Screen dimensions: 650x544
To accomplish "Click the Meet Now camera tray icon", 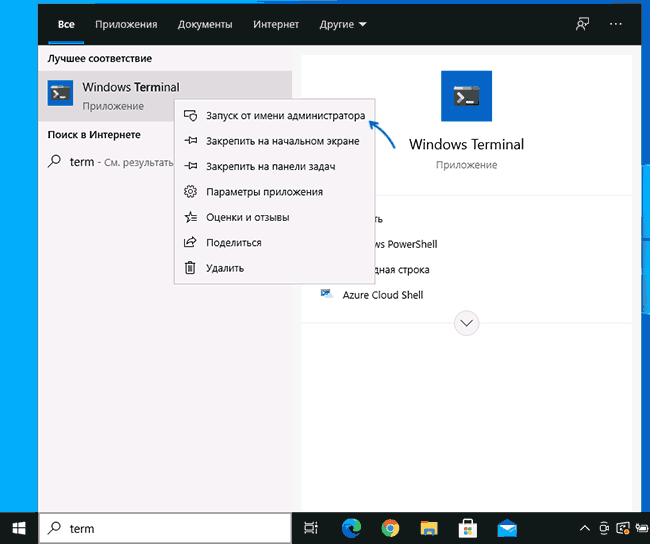I will (x=604, y=528).
